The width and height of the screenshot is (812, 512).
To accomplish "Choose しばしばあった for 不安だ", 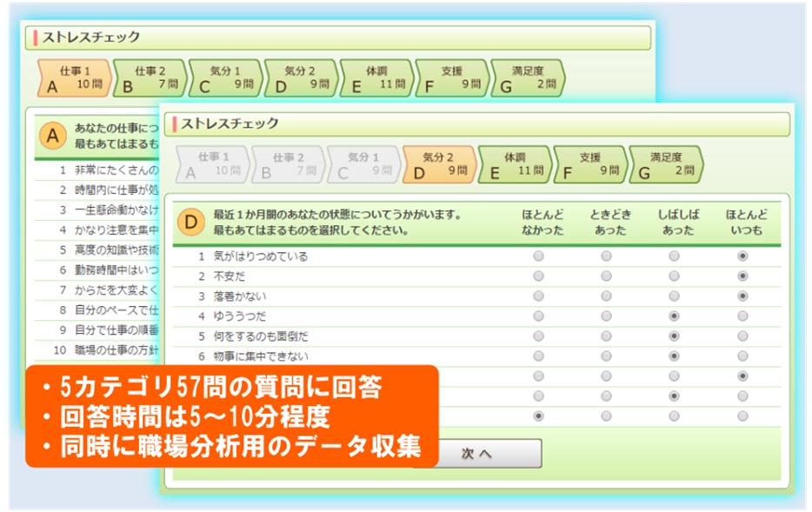I will pyautogui.click(x=674, y=276).
